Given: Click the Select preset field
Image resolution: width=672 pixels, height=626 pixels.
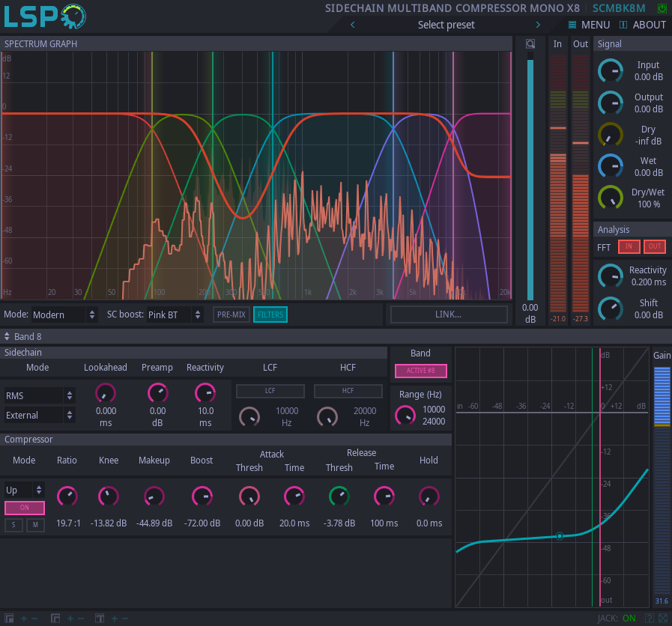Looking at the screenshot, I should pos(446,25).
